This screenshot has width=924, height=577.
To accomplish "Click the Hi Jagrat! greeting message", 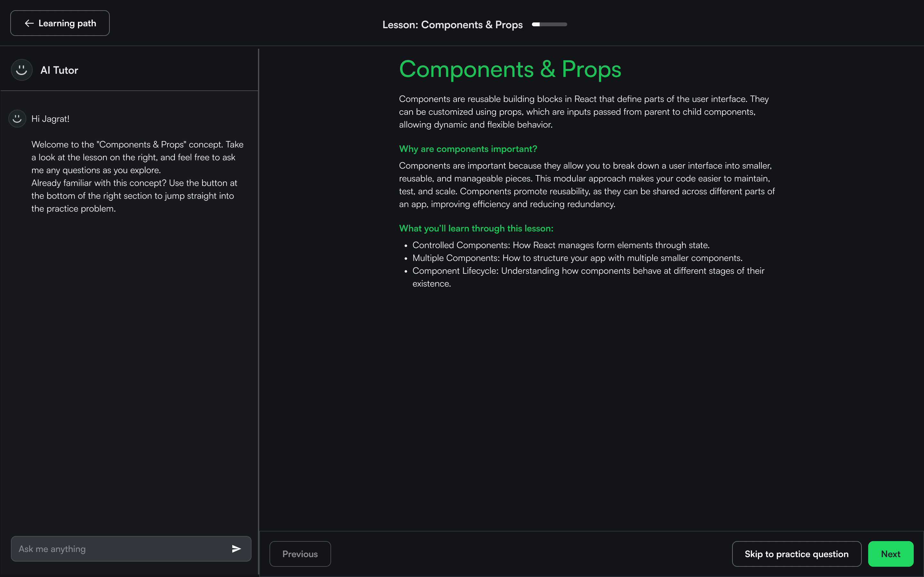I will (x=50, y=119).
